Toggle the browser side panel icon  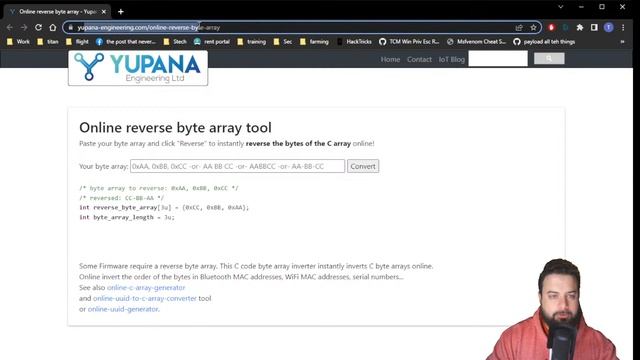(594, 27)
